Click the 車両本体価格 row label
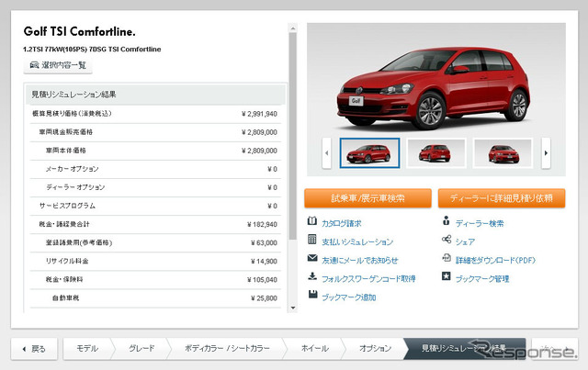Screen dimensions: 588x370 click(66, 151)
